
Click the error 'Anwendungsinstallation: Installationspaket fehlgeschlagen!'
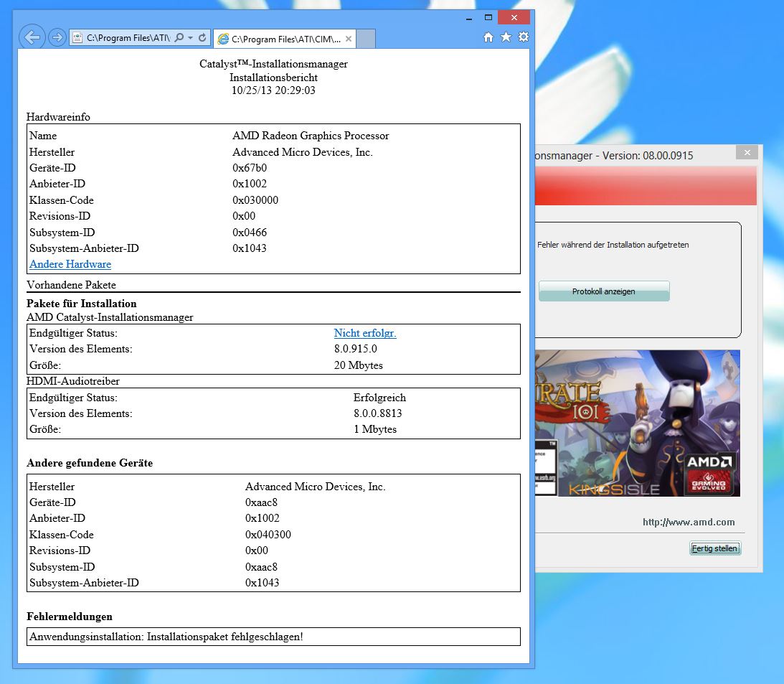click(166, 637)
